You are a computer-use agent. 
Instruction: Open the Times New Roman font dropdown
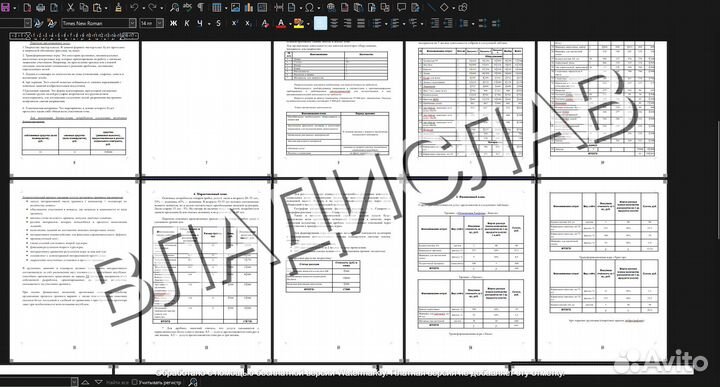(132, 23)
